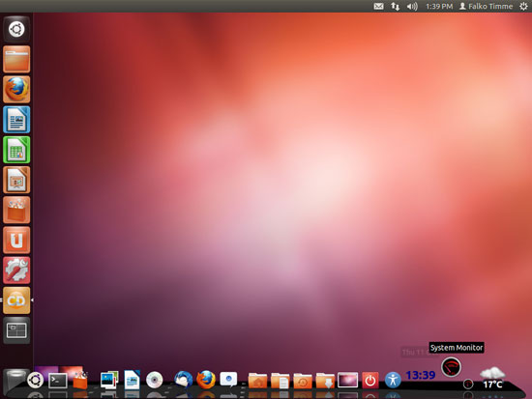Open the Falko Timme user menu
Viewport: 532px width, 399px height.
pos(486,6)
